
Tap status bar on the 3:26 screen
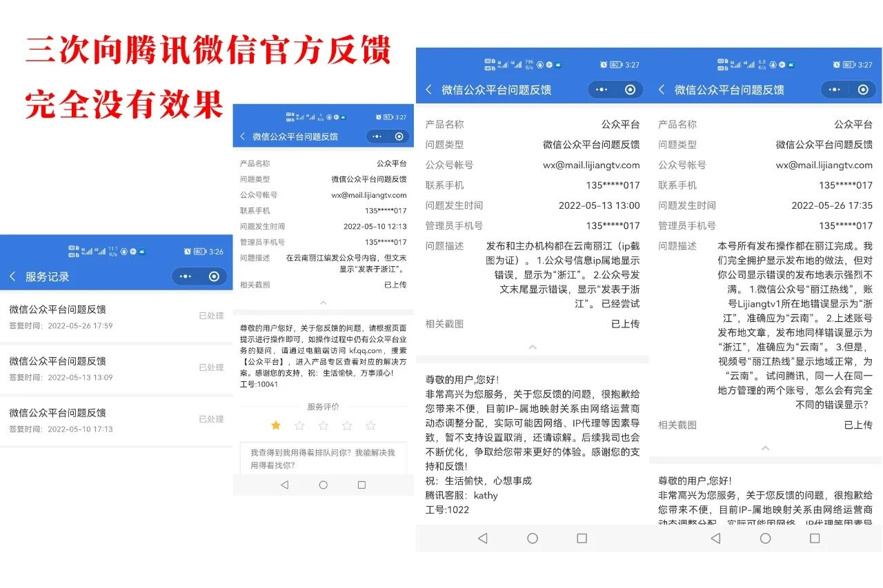116,252
